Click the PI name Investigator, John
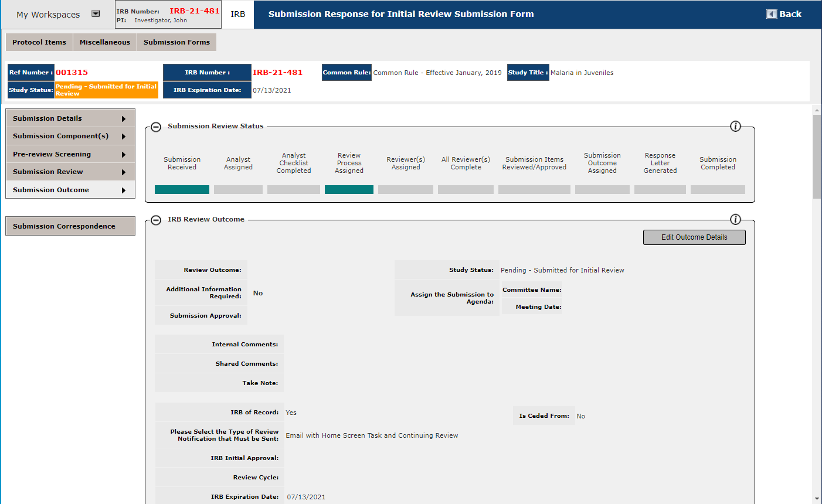The width and height of the screenshot is (822, 504). (x=161, y=21)
